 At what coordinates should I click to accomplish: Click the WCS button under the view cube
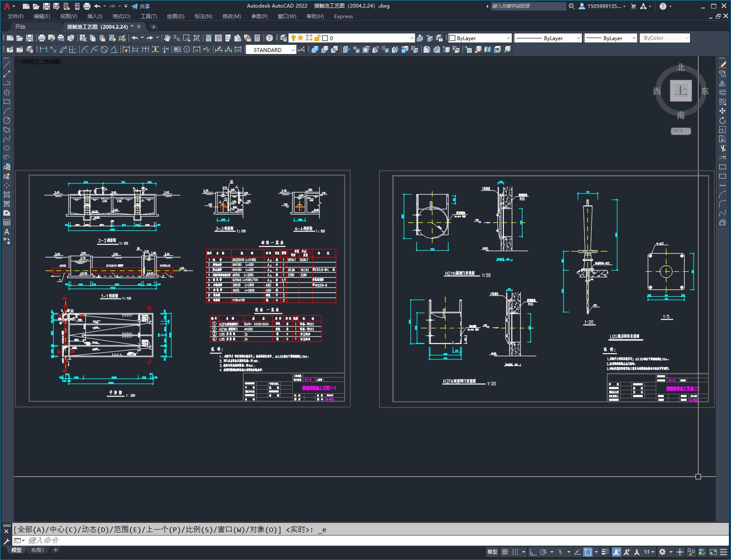pos(680,131)
